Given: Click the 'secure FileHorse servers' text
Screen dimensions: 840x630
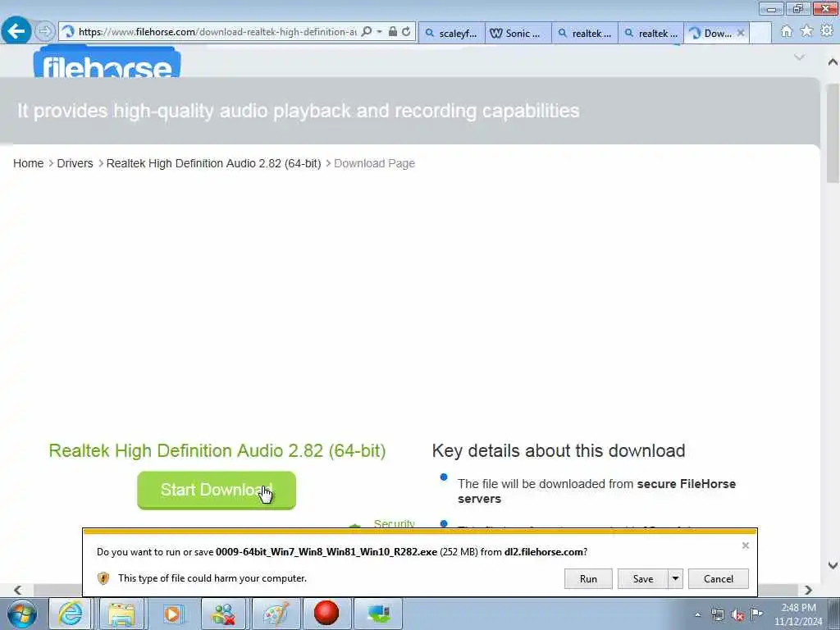Looking at the screenshot, I should tap(596, 491).
